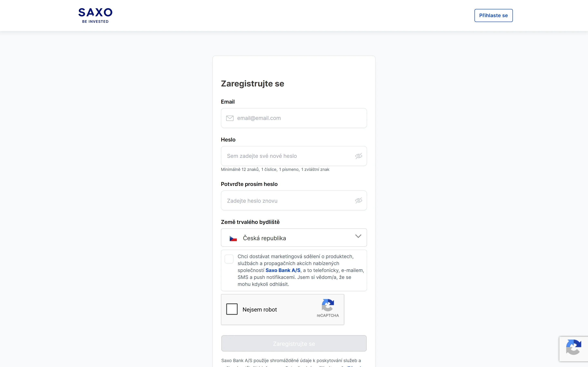Open the Saxo Bank A/S link
The image size is (588, 367).
point(283,270)
